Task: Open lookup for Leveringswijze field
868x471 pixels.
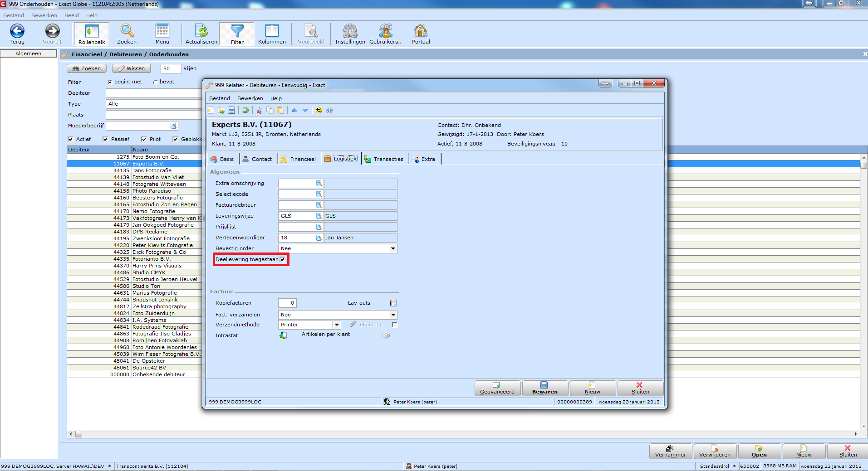Action: pyautogui.click(x=319, y=216)
